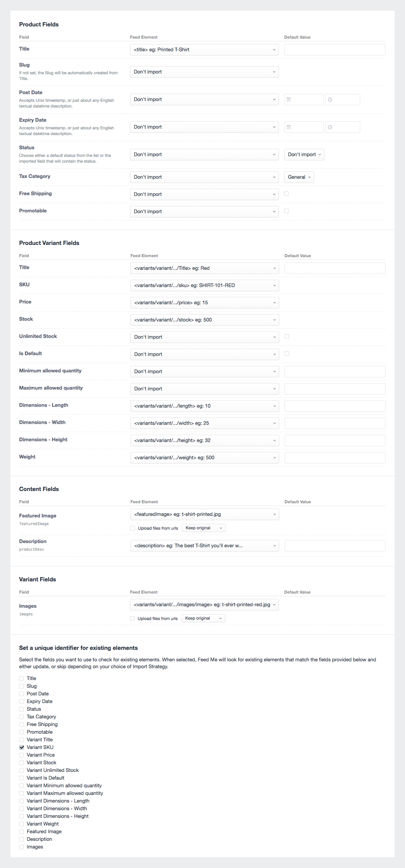Select Featured Image identifier checkbox
The width and height of the screenshot is (405, 868).
point(21,832)
